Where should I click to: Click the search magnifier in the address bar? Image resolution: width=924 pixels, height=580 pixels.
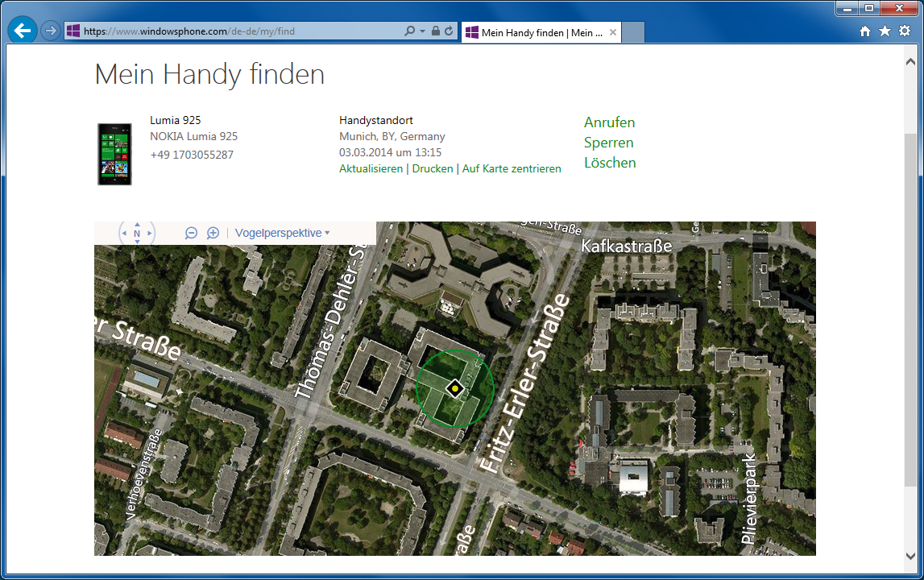pyautogui.click(x=409, y=31)
